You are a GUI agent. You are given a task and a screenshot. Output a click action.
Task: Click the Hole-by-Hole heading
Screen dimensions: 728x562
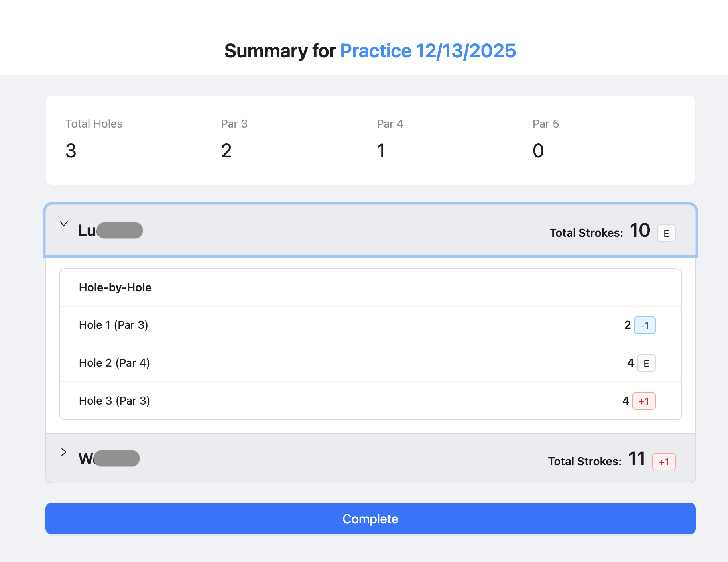pyautogui.click(x=115, y=288)
